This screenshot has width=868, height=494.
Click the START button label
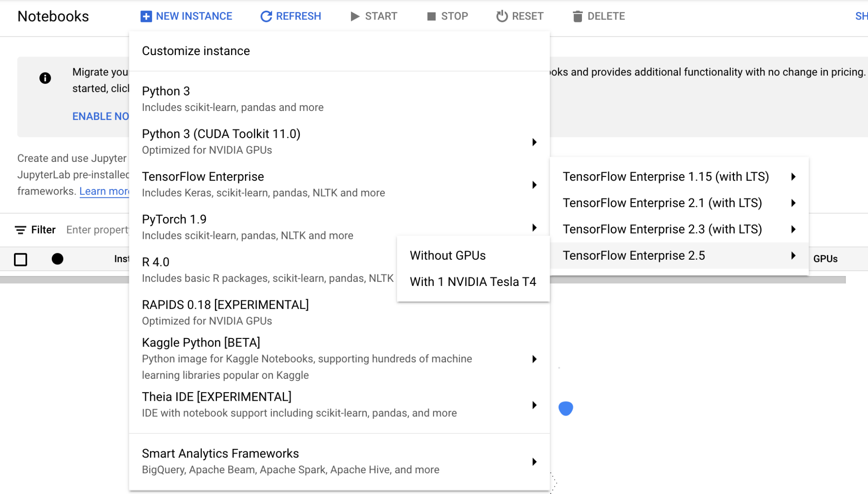381,17
